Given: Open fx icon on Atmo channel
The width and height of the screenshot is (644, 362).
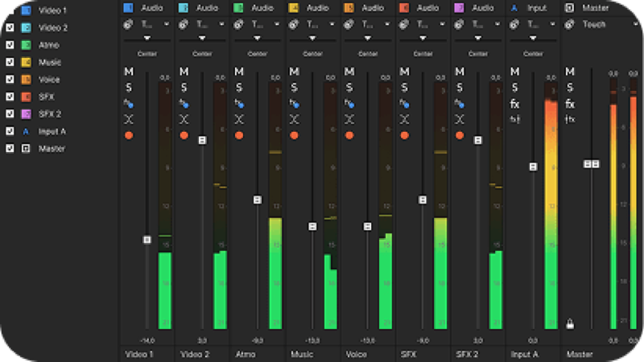Looking at the screenshot, I should [238, 104].
